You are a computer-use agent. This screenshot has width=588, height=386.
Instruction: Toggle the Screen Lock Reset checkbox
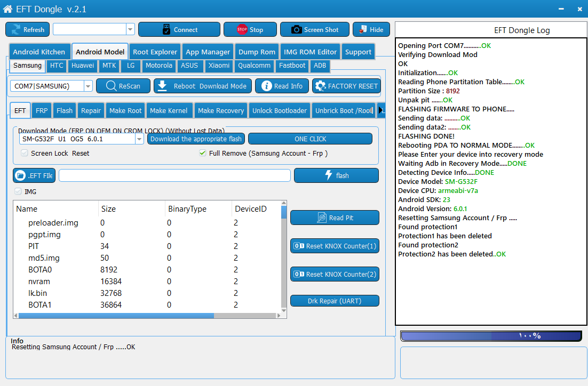25,153
